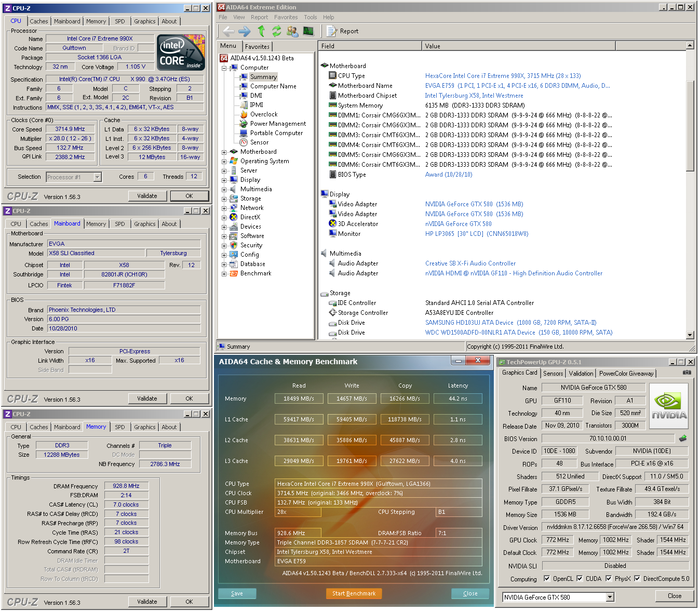Screen dimensions: 700x611
Task: Expand the Storage tree node
Action: (x=224, y=198)
